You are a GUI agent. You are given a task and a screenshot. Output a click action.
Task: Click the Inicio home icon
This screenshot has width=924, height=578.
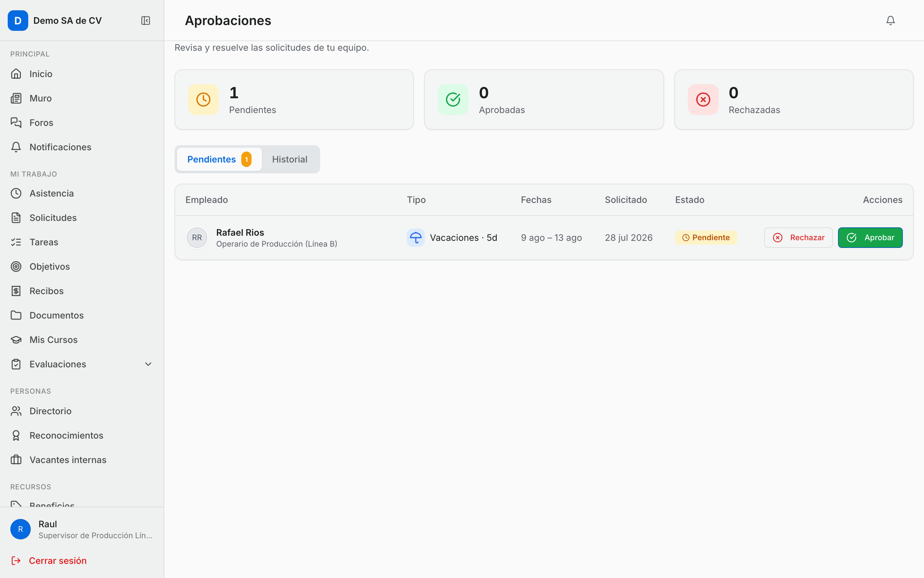16,74
